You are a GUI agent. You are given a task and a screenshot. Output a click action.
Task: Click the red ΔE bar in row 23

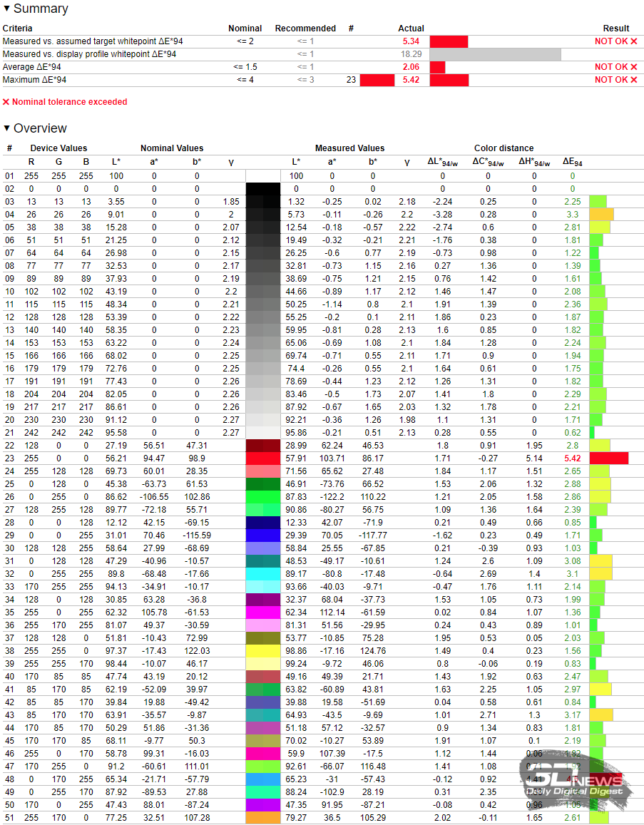(x=609, y=458)
